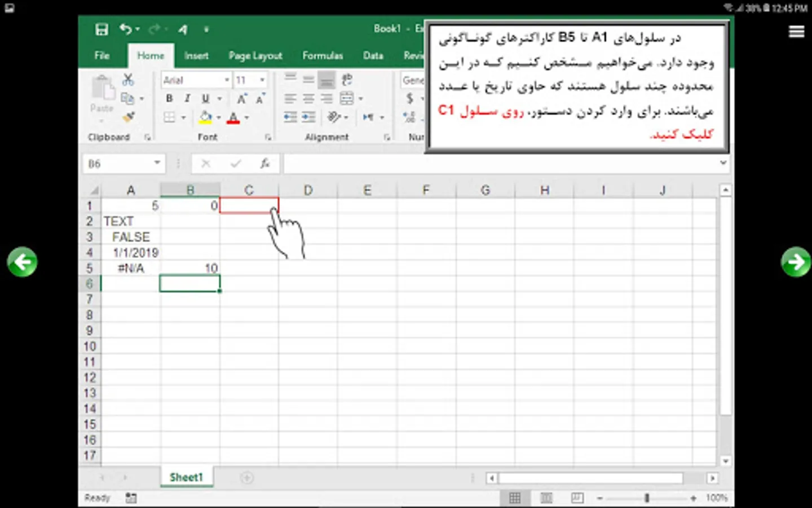Switch to the Formulas tab

(x=323, y=55)
